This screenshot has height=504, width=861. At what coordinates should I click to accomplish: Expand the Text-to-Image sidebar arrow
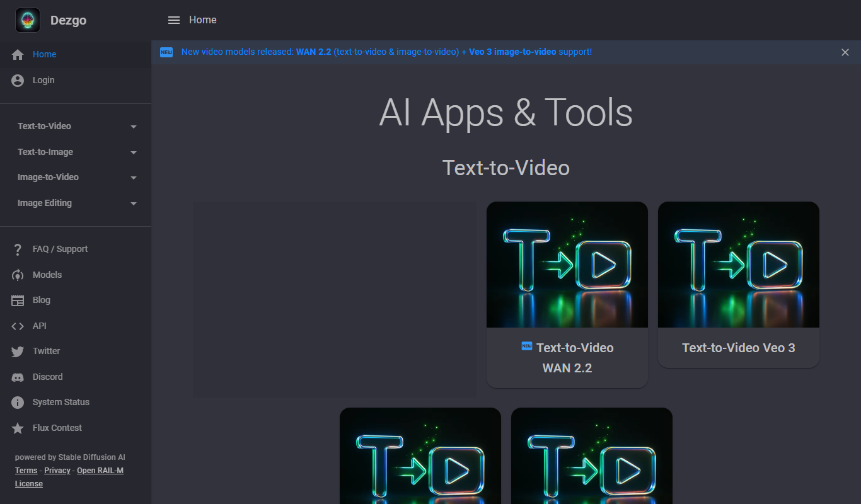(x=134, y=152)
